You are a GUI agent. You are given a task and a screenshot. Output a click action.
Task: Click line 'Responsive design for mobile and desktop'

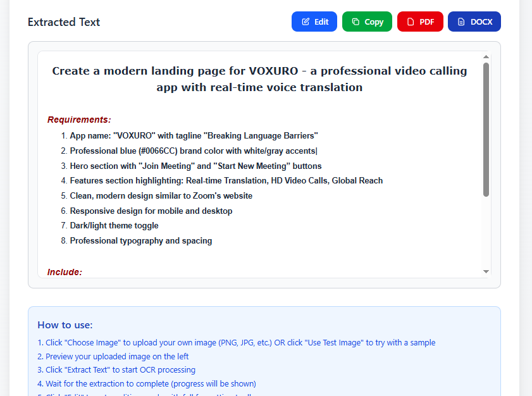(x=151, y=211)
